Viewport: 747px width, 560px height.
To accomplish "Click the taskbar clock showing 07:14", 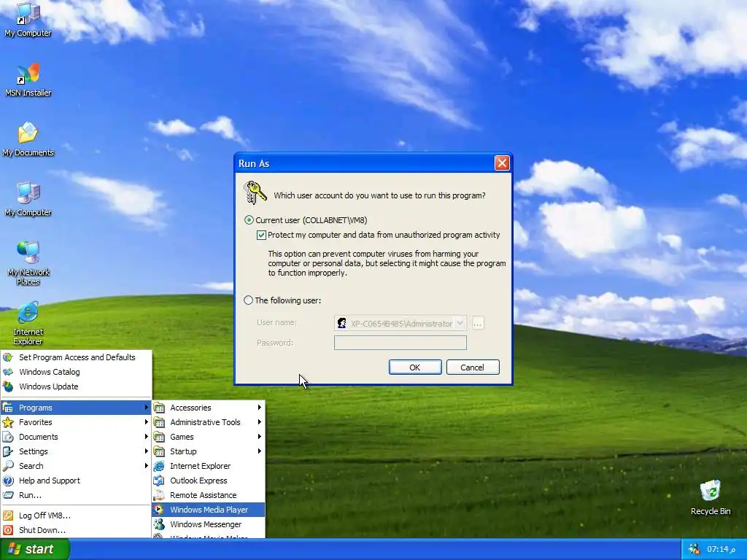I will (721, 549).
